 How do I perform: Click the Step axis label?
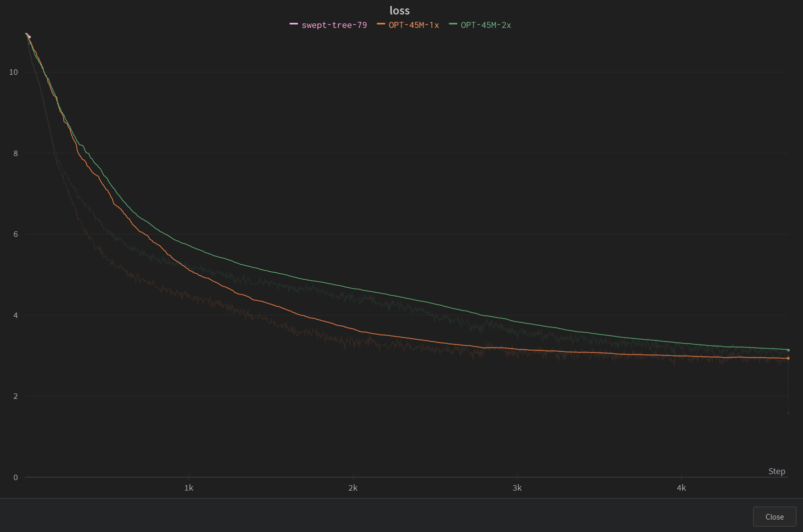coord(777,471)
